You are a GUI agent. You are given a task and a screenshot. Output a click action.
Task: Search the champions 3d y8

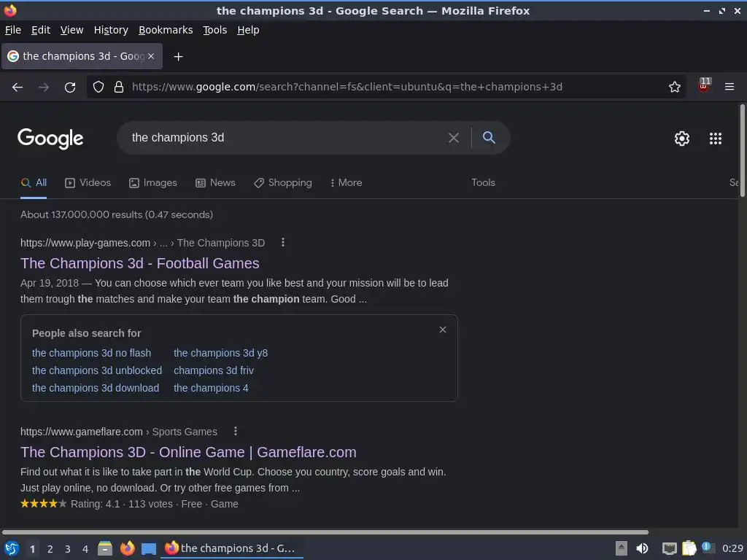coord(220,353)
